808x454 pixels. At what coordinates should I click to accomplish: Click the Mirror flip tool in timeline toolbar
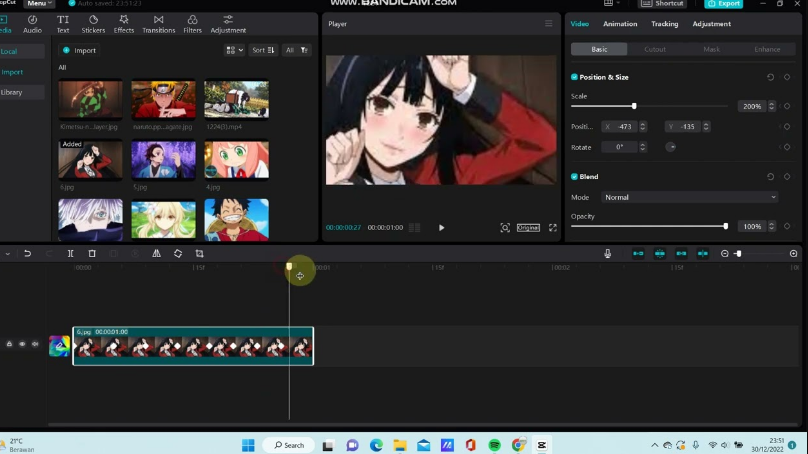pos(156,254)
